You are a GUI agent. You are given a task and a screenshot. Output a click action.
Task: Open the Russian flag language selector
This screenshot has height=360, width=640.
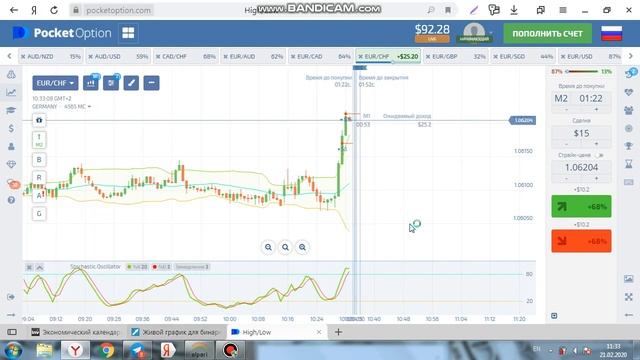tap(611, 33)
